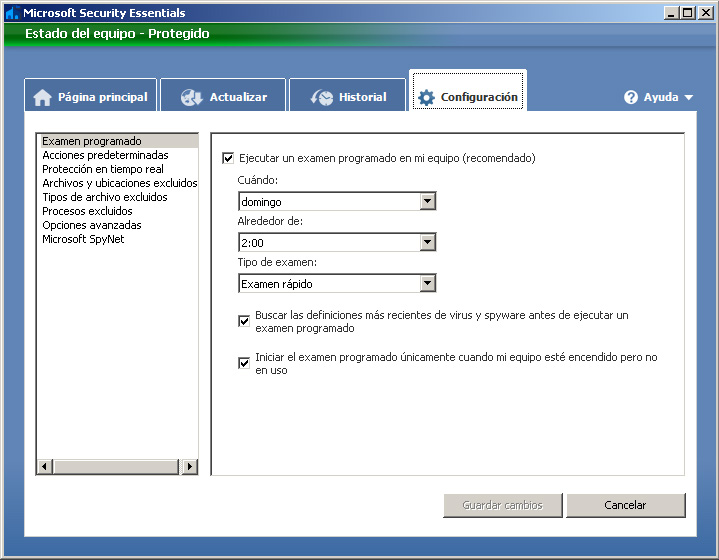The height and width of the screenshot is (560, 719).
Task: Click the Security Essentials title bar icon
Action: click(12, 13)
